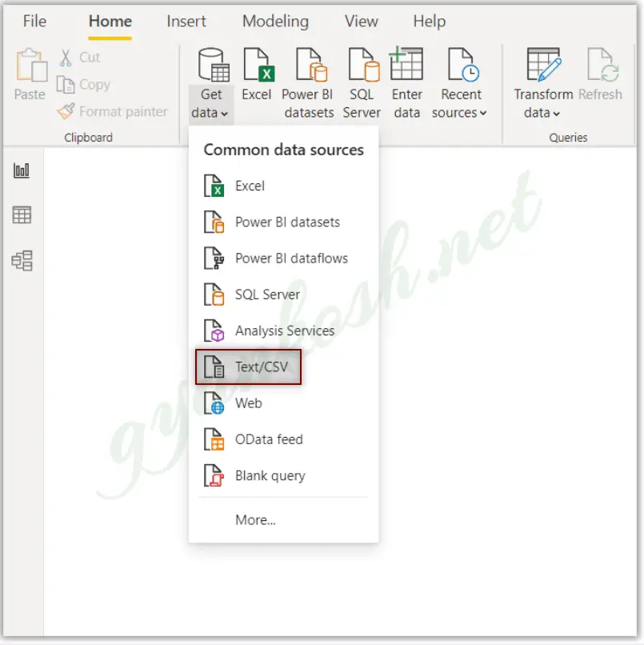Image resolution: width=644 pixels, height=645 pixels.
Task: Choose Web data source entry
Action: pyautogui.click(x=284, y=403)
